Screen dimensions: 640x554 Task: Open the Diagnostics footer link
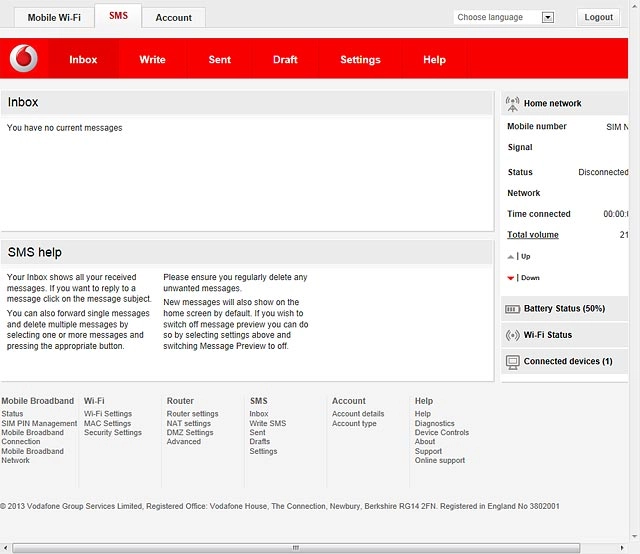coord(434,423)
